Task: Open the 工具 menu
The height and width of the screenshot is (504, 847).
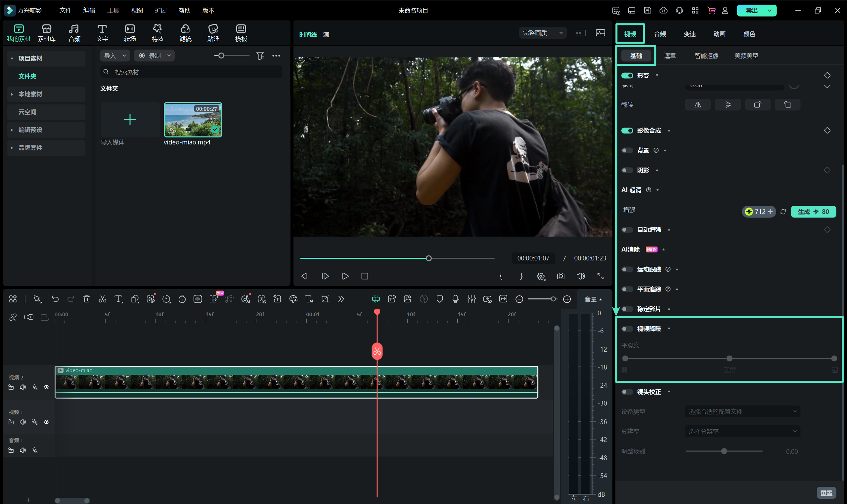Action: (113, 11)
